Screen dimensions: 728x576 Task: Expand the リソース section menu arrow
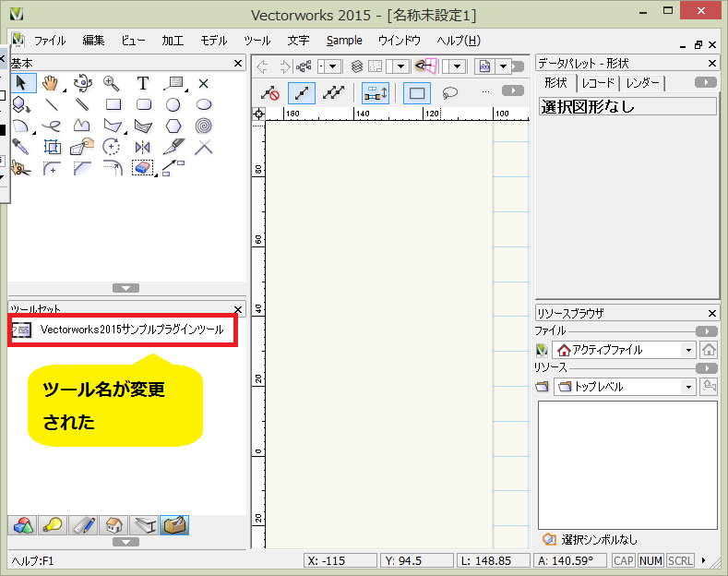pos(707,368)
